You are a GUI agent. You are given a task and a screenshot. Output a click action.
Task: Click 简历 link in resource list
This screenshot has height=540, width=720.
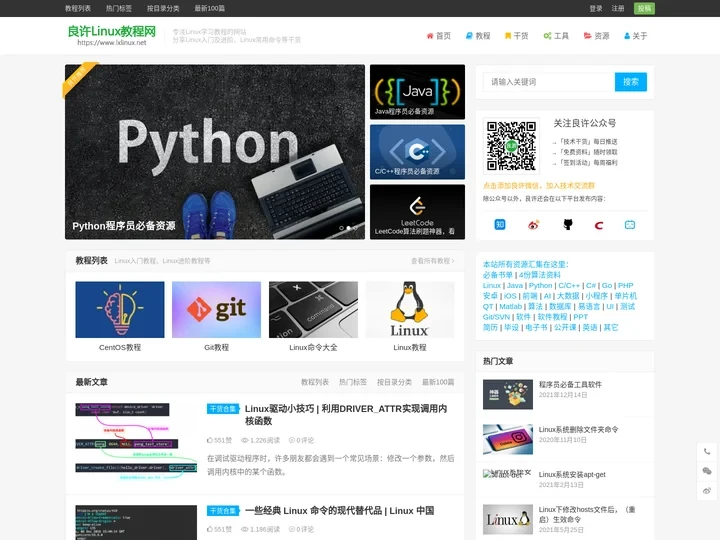click(490, 328)
